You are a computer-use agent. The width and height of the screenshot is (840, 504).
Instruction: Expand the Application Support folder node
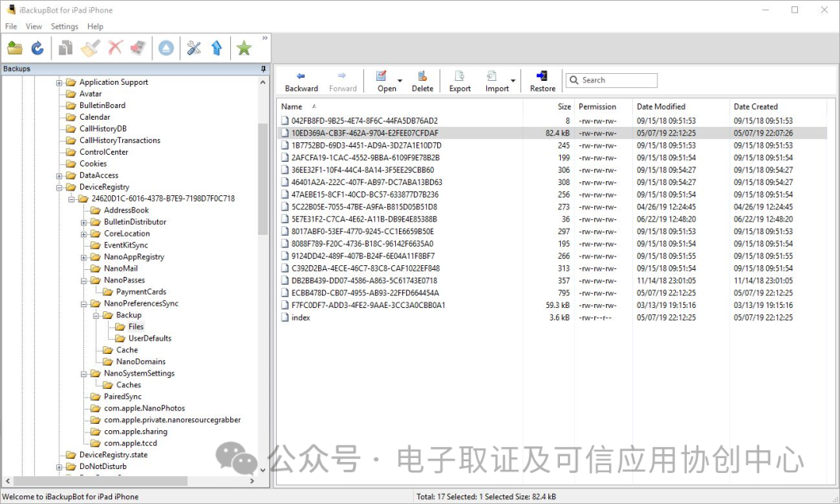pyautogui.click(x=59, y=82)
